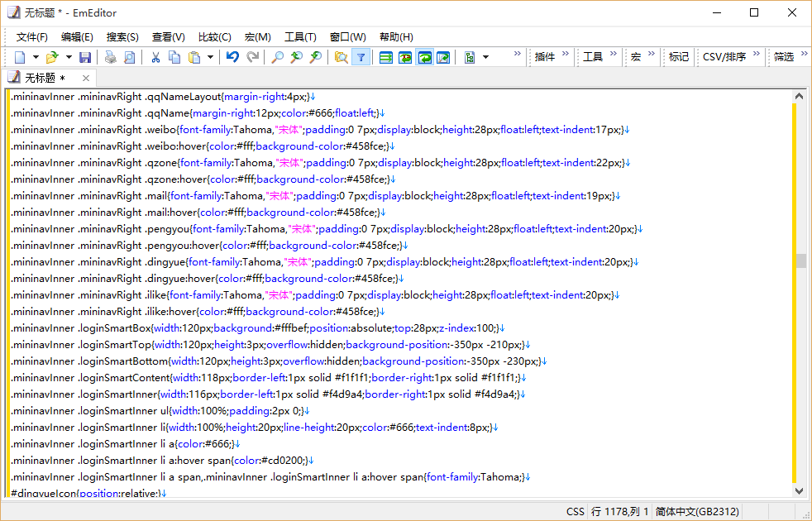Image resolution: width=812 pixels, height=521 pixels.
Task: Click the CSV/排序 toolbar label
Action: [x=724, y=57]
